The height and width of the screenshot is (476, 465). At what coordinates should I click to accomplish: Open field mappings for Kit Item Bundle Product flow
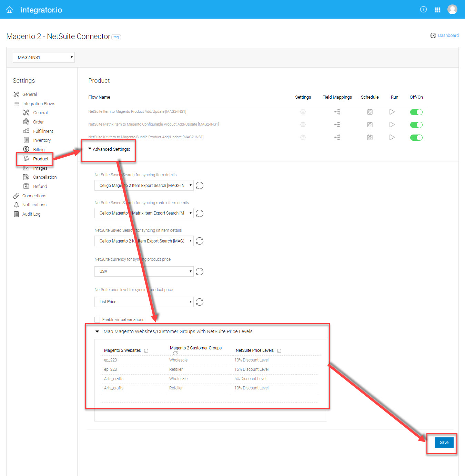(x=337, y=137)
